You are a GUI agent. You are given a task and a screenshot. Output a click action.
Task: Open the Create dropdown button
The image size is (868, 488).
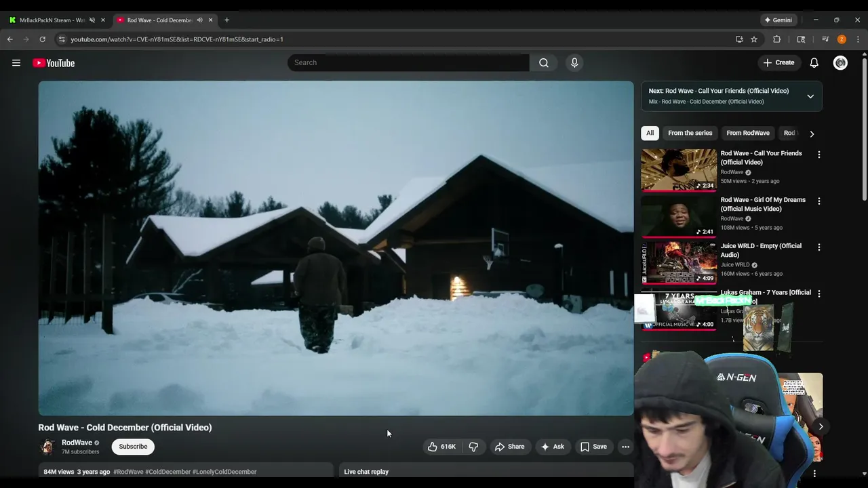[778, 62]
